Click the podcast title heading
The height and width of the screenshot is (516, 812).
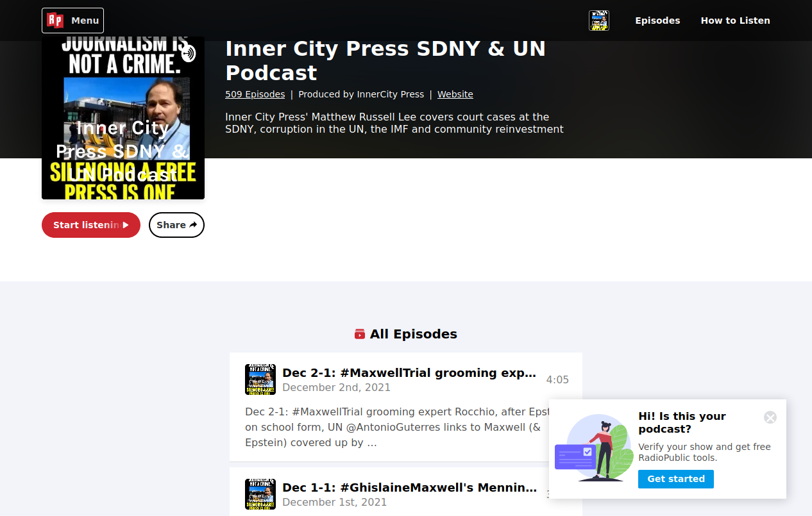[x=385, y=60]
